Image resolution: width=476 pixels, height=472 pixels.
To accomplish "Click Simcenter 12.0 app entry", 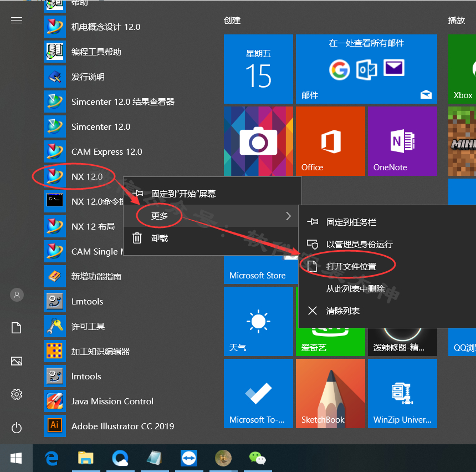I will [x=101, y=126].
